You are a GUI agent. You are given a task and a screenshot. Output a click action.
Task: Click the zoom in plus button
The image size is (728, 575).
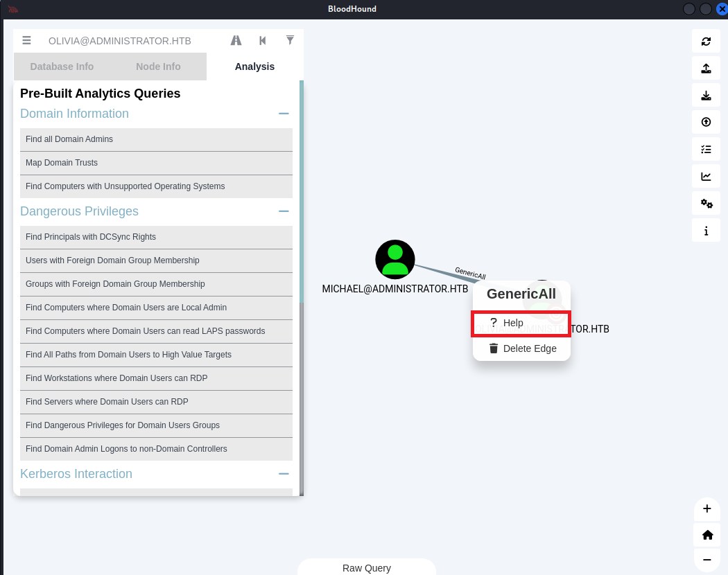pos(707,508)
